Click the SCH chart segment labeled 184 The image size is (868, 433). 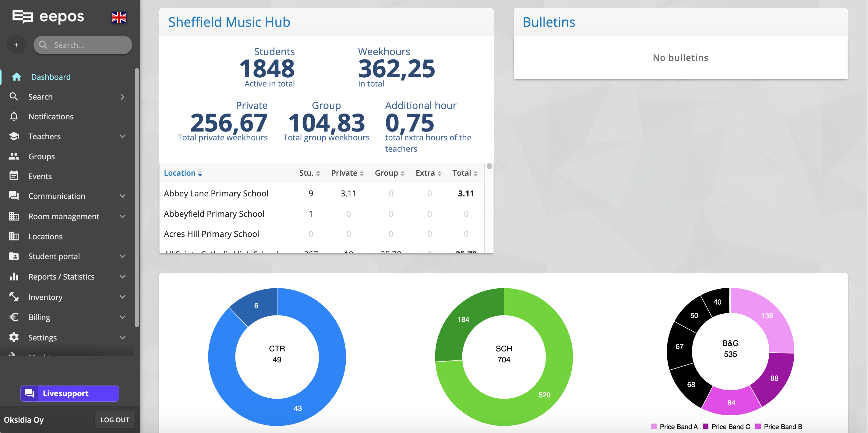(x=463, y=319)
